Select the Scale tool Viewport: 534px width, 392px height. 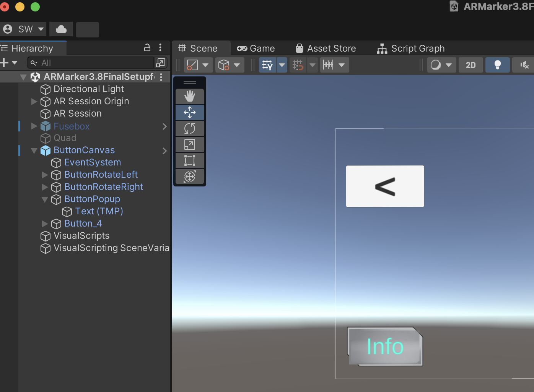tap(190, 144)
